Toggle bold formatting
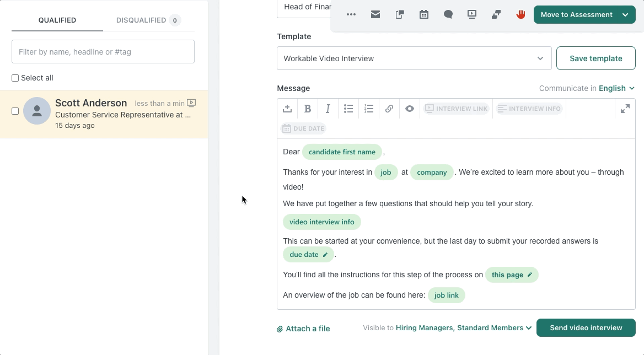This screenshot has width=644, height=355. click(x=308, y=109)
